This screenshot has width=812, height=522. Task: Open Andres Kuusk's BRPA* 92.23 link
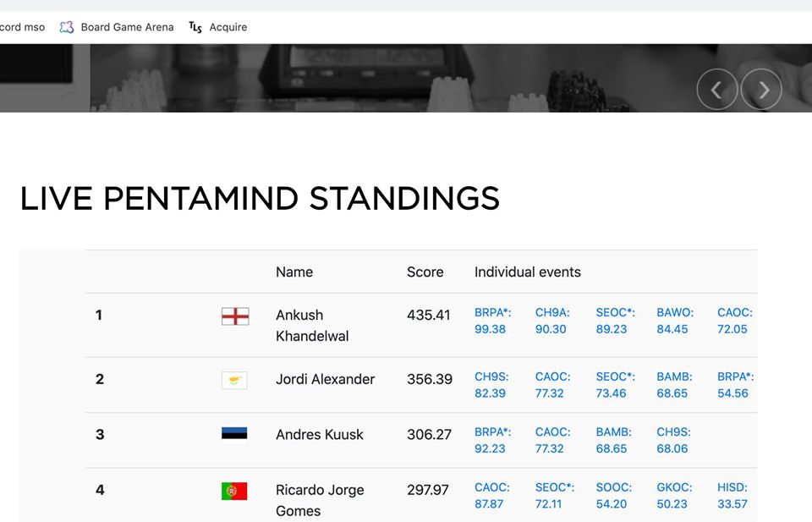tap(492, 440)
